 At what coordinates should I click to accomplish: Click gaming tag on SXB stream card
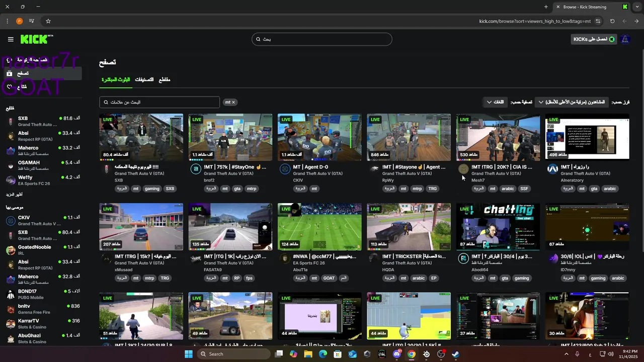[152, 189]
